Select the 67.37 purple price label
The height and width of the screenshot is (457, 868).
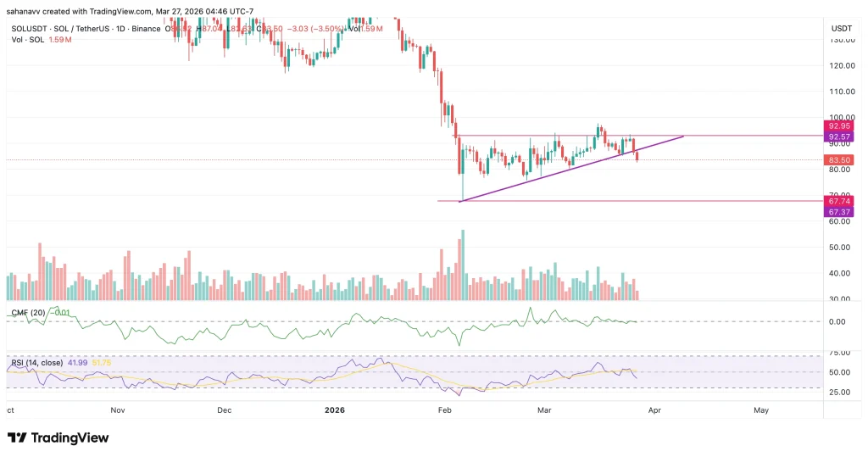tap(839, 211)
